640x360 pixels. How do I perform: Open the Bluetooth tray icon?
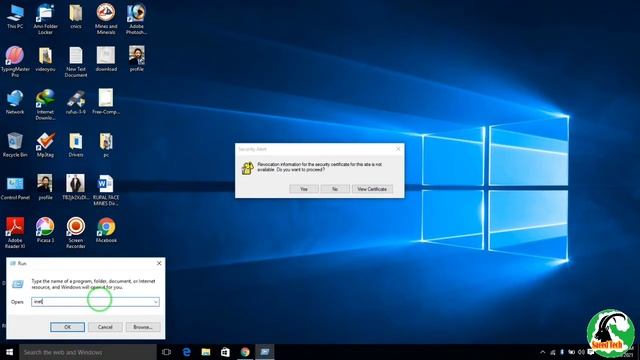click(x=562, y=352)
